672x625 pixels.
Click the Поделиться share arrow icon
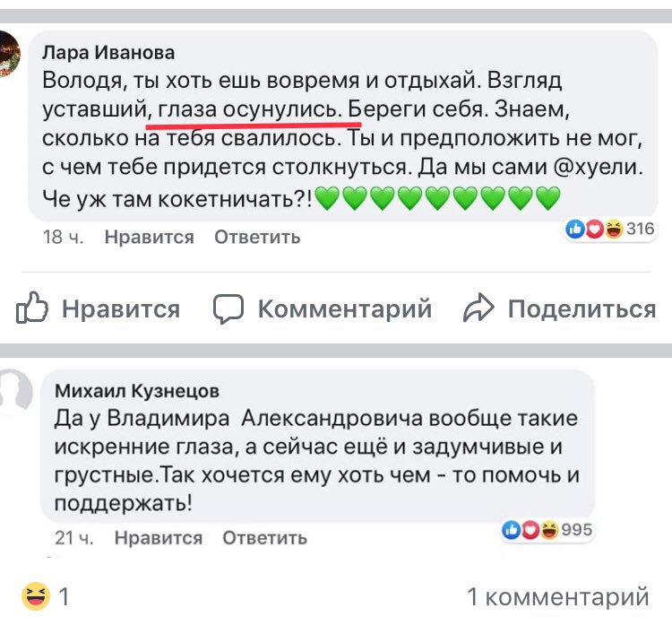click(478, 309)
